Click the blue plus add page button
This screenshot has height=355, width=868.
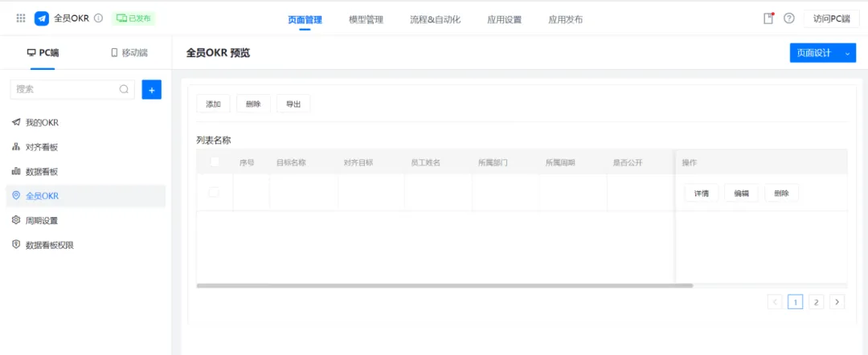tap(152, 89)
